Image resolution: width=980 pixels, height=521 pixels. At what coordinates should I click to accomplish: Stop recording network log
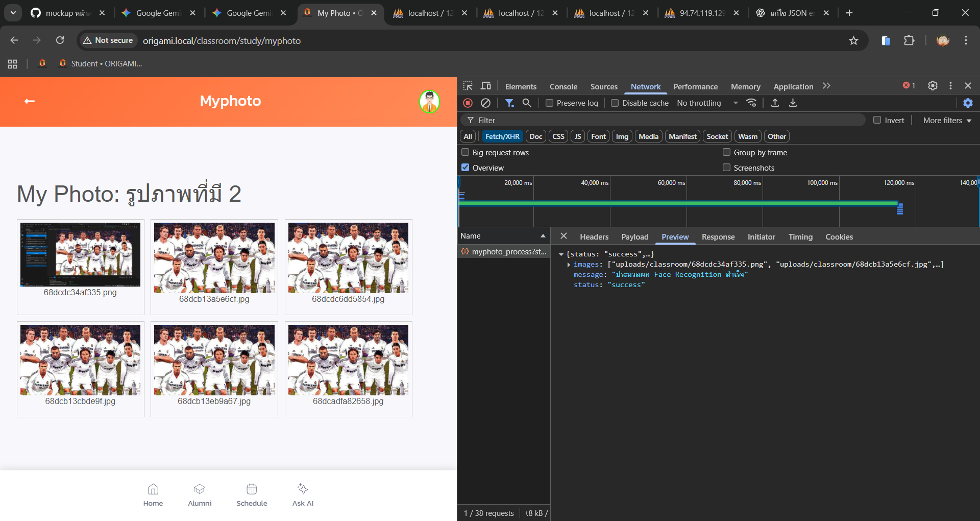coord(468,103)
